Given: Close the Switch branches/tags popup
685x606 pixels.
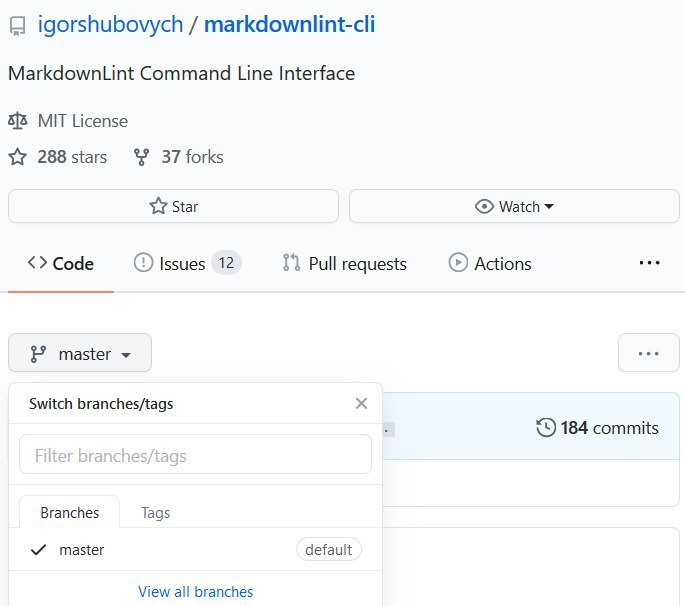Looking at the screenshot, I should [361, 403].
